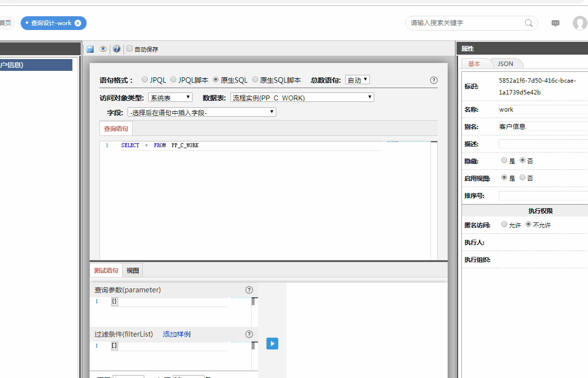This screenshot has width=588, height=378.
Task: Select 允许 for 匿名访问
Action: [x=504, y=224]
